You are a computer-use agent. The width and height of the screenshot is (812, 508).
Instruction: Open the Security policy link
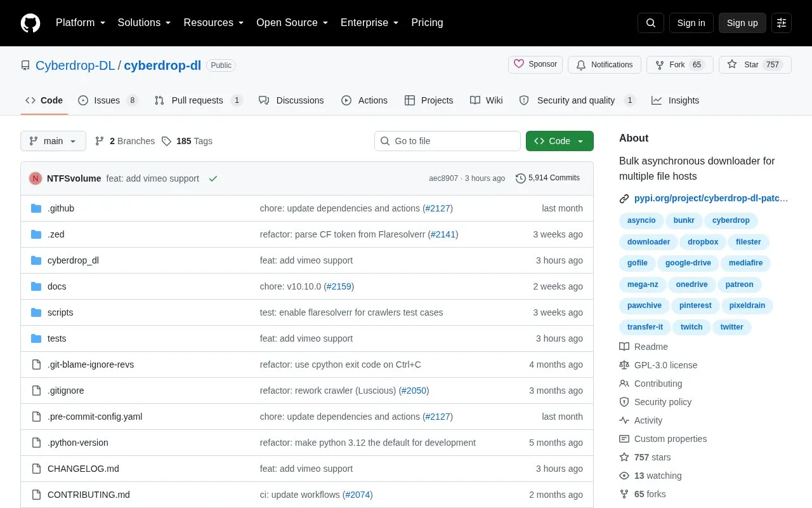tap(655, 402)
